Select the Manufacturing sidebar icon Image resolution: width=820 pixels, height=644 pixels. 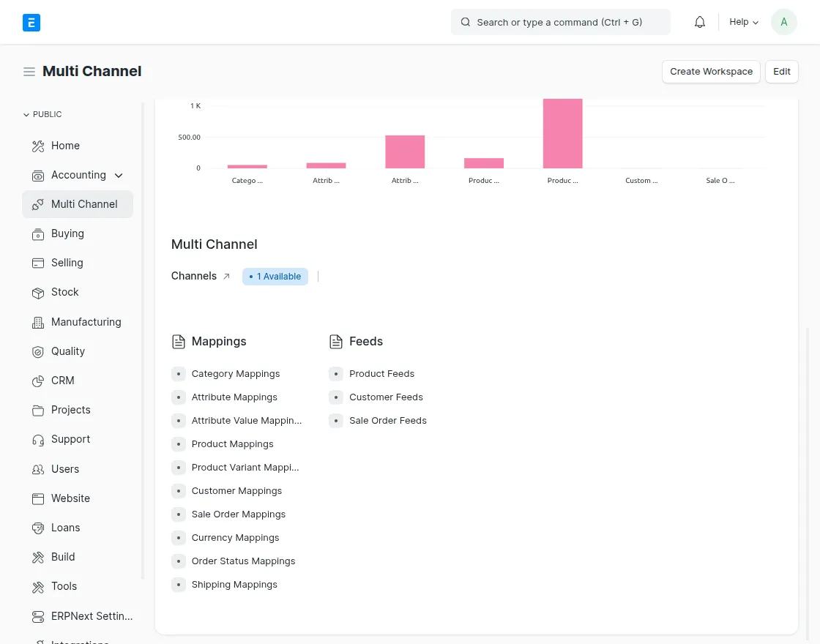click(x=38, y=322)
